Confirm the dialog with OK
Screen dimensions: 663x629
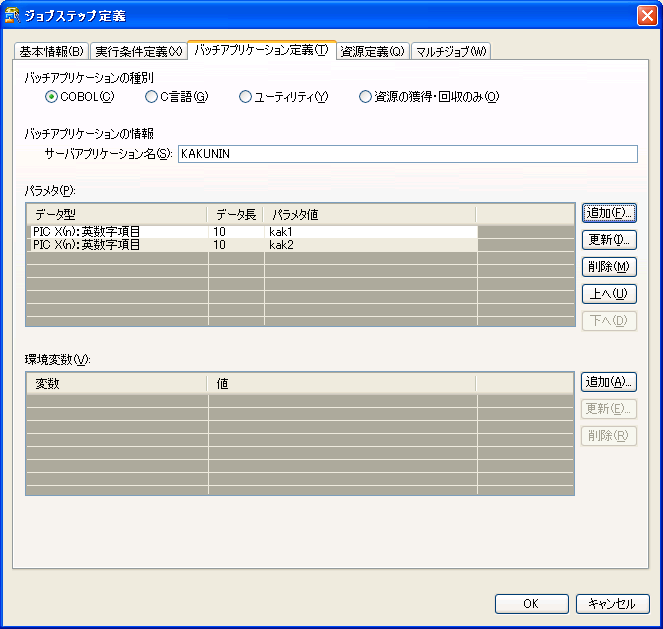(x=531, y=604)
